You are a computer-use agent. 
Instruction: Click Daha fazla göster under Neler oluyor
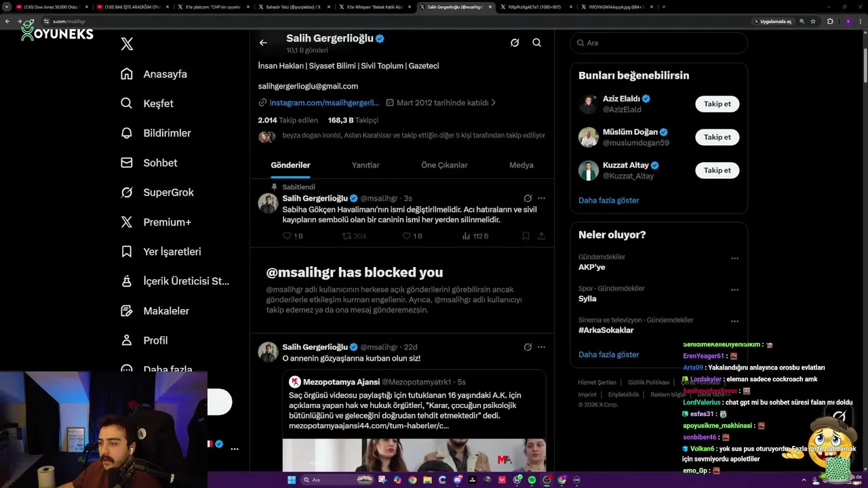point(608,354)
